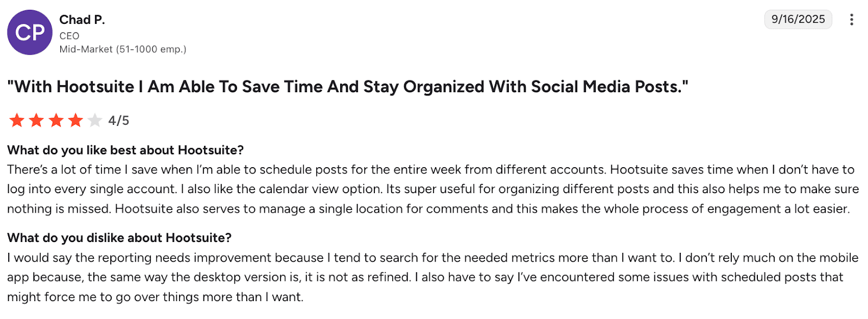
Task: Click the first red rating star
Action: click(17, 120)
